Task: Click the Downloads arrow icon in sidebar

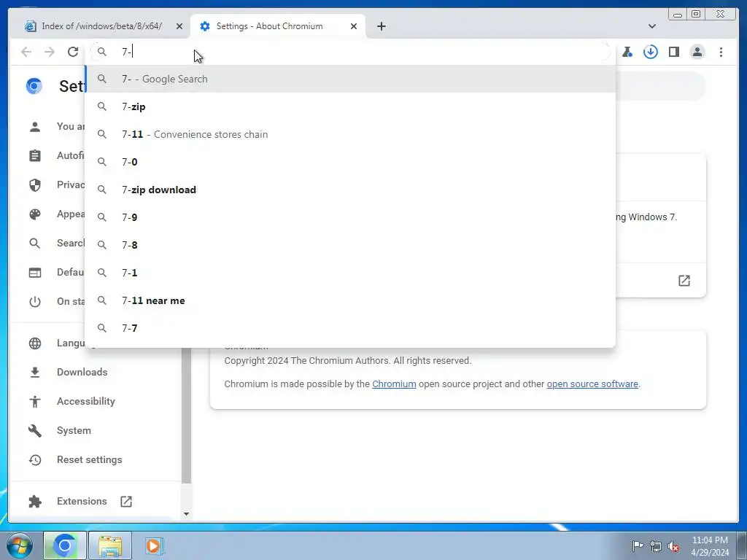Action: click(35, 373)
